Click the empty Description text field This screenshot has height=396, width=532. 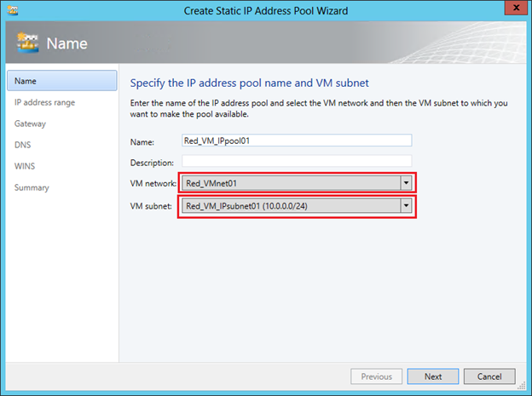point(296,161)
